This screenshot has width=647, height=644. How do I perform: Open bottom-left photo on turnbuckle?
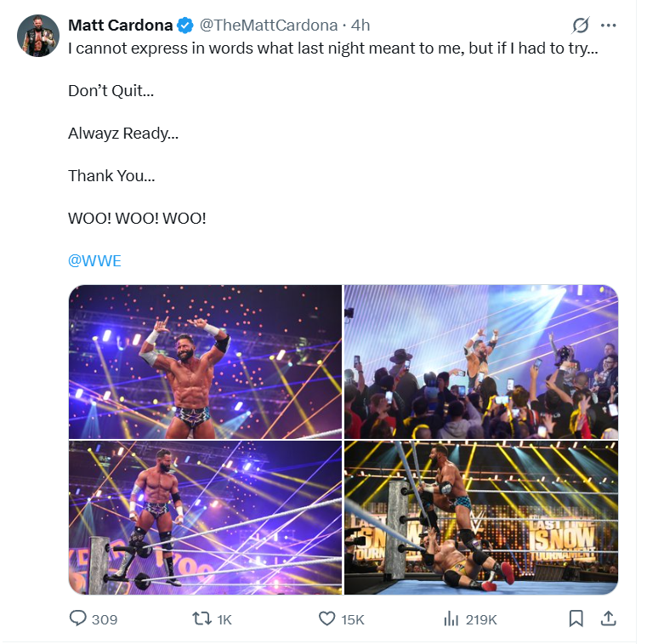point(205,517)
